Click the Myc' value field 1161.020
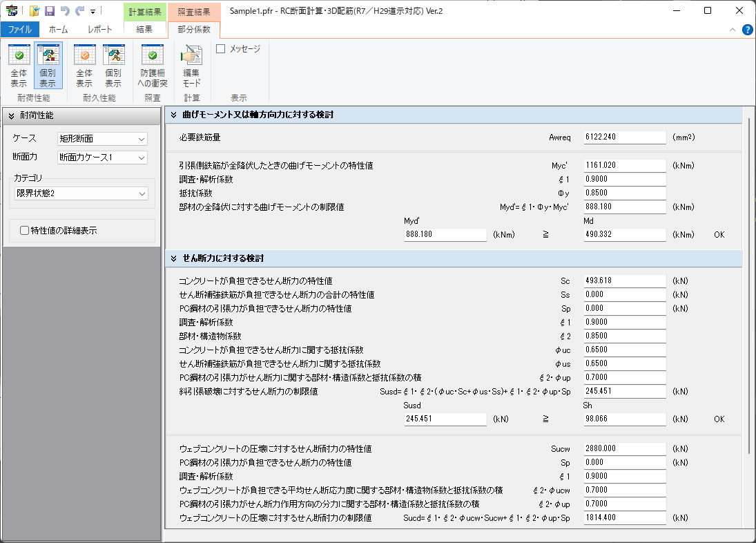 click(x=625, y=165)
